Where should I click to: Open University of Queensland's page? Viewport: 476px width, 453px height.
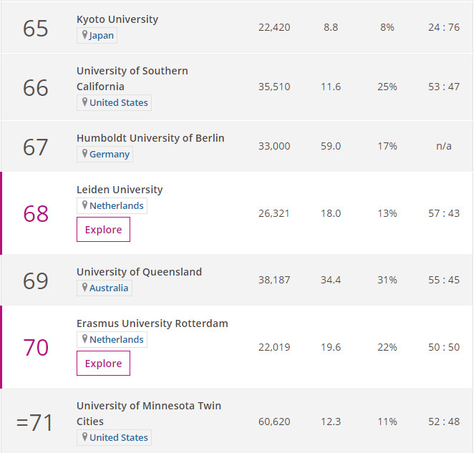pos(139,272)
